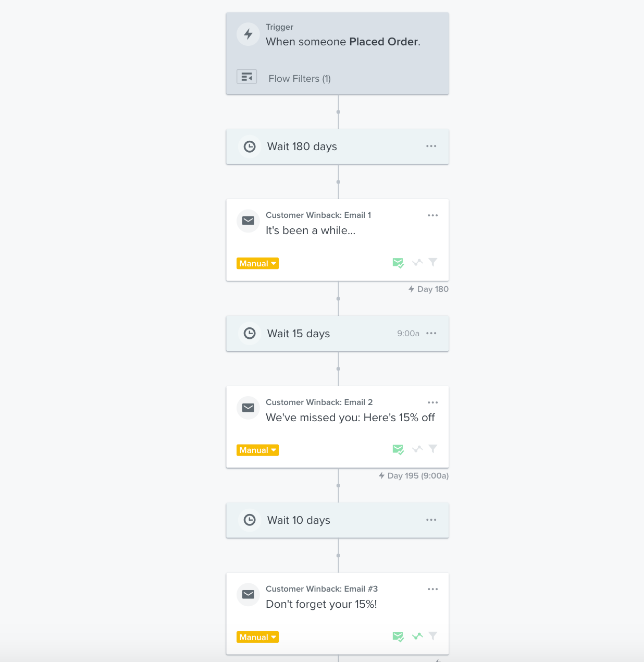Click the envelope icon for Winback Email 2
644x662 pixels.
pyautogui.click(x=249, y=408)
